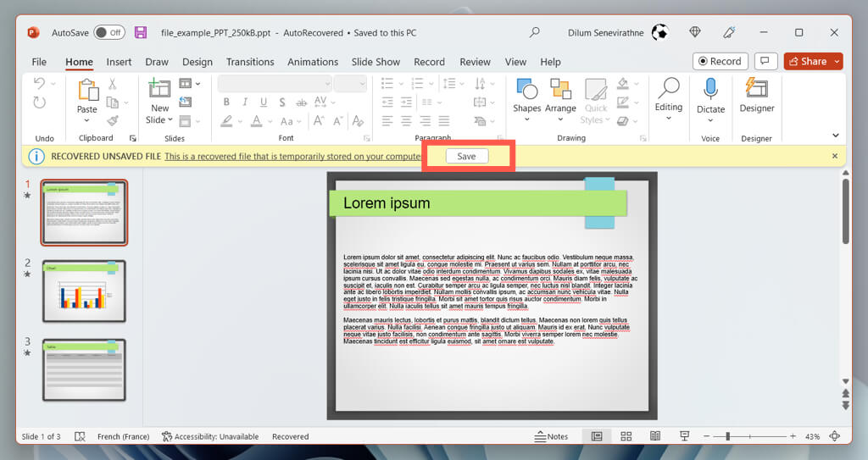Image resolution: width=868 pixels, height=460 pixels.
Task: Switch to Slide Sorter view in status bar
Action: pyautogui.click(x=626, y=436)
